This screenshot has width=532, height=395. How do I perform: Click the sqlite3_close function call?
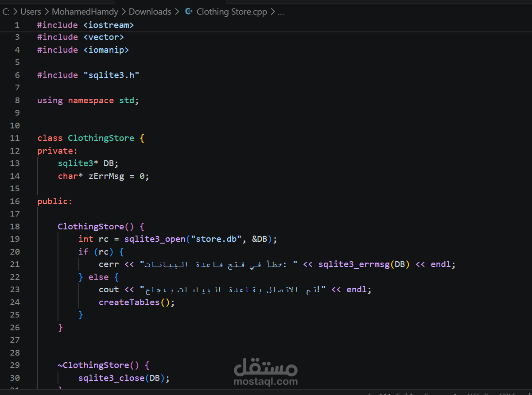[x=111, y=378]
